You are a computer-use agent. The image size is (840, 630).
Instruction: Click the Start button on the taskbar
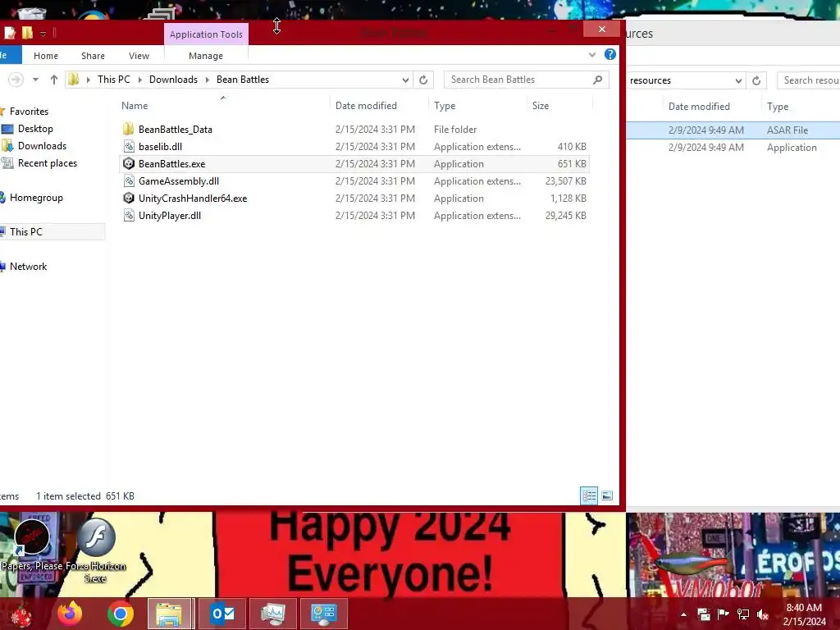tap(22, 614)
